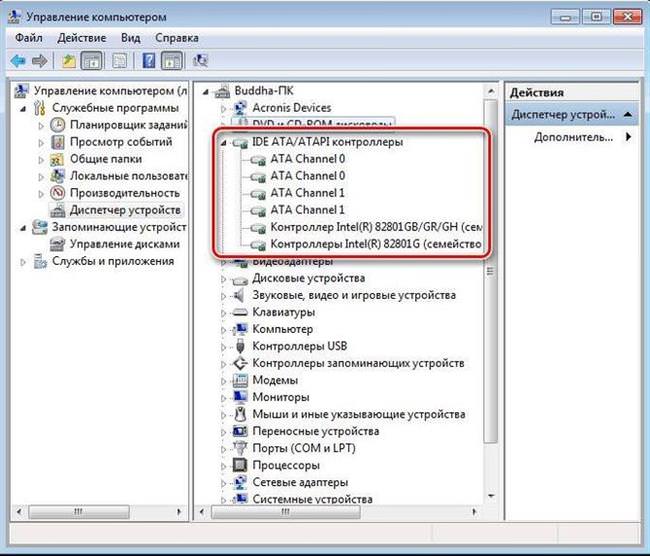
Task: Click the left pane horizontal scrollbar thumb
Action: 79,512
